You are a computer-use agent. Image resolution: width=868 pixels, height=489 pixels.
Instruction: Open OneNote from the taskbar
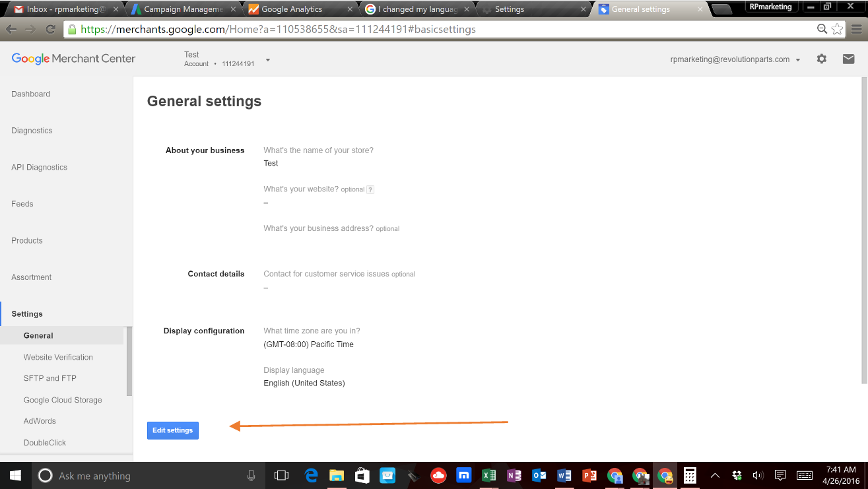click(x=514, y=475)
